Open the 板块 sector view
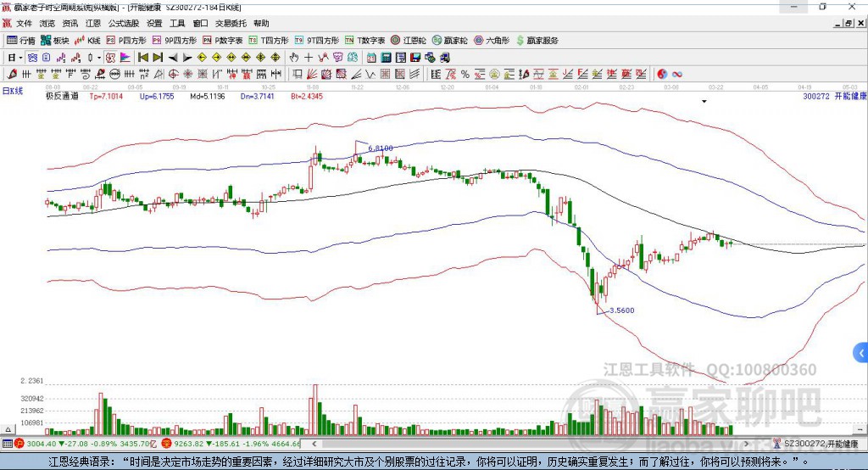The image size is (868, 470). pos(55,40)
